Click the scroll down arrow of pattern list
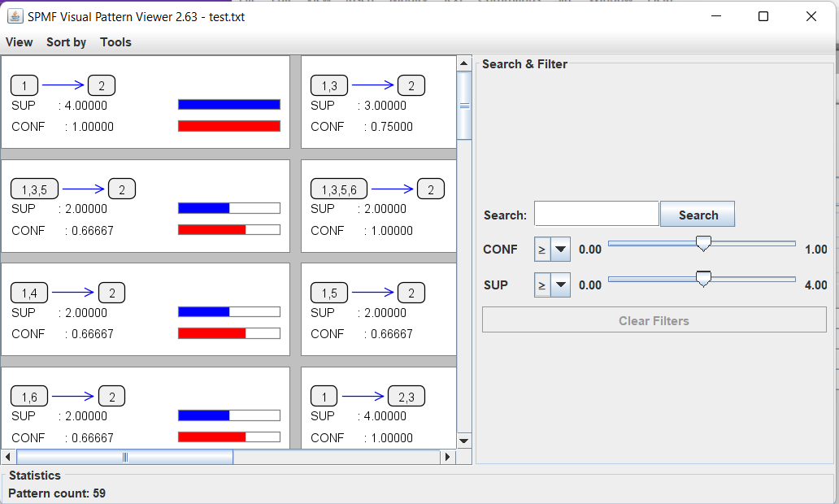839x504 pixels. (x=464, y=440)
